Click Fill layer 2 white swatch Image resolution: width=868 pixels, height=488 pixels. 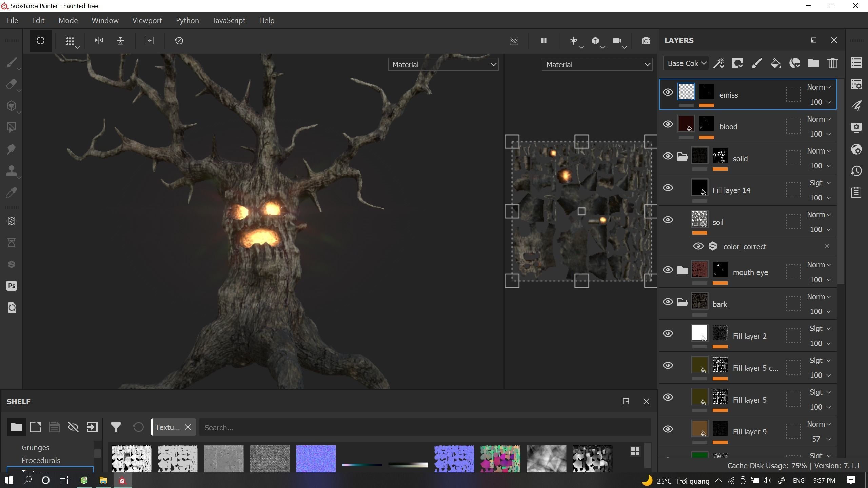(699, 333)
